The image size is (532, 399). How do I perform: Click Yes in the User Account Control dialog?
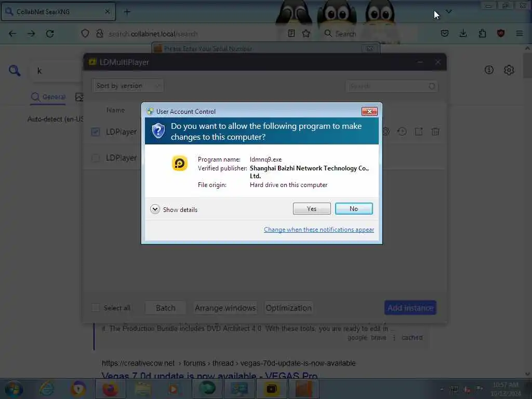(312, 209)
